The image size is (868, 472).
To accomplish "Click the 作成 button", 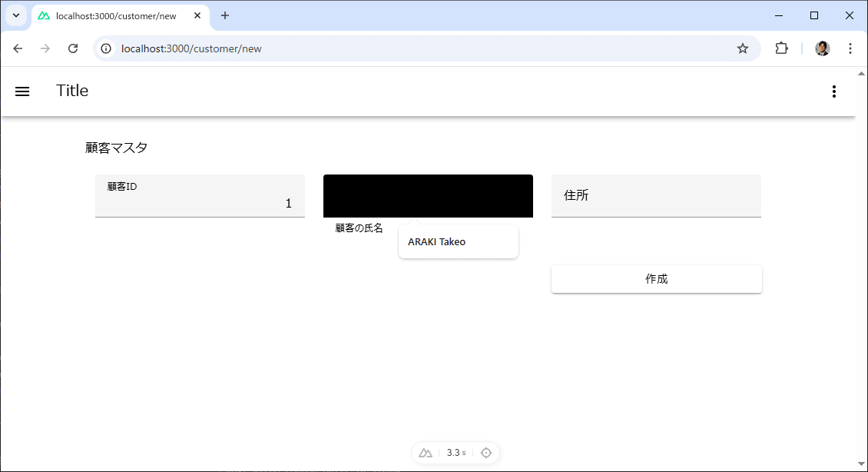I will tap(657, 279).
